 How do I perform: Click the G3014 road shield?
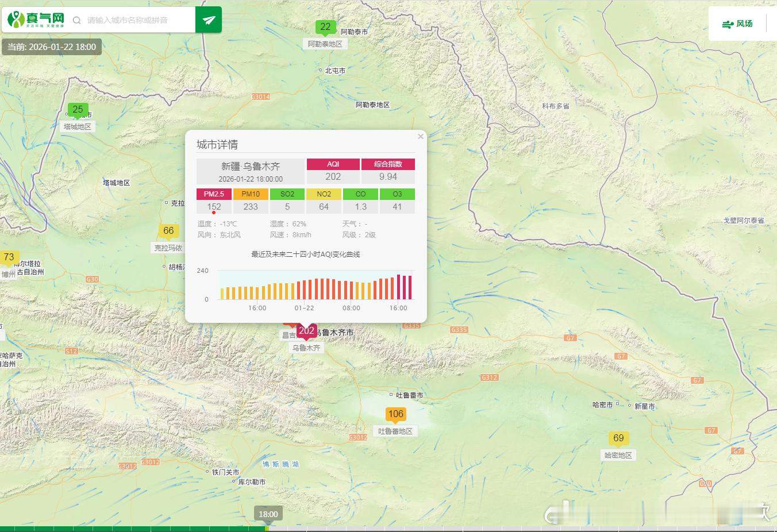tap(261, 97)
